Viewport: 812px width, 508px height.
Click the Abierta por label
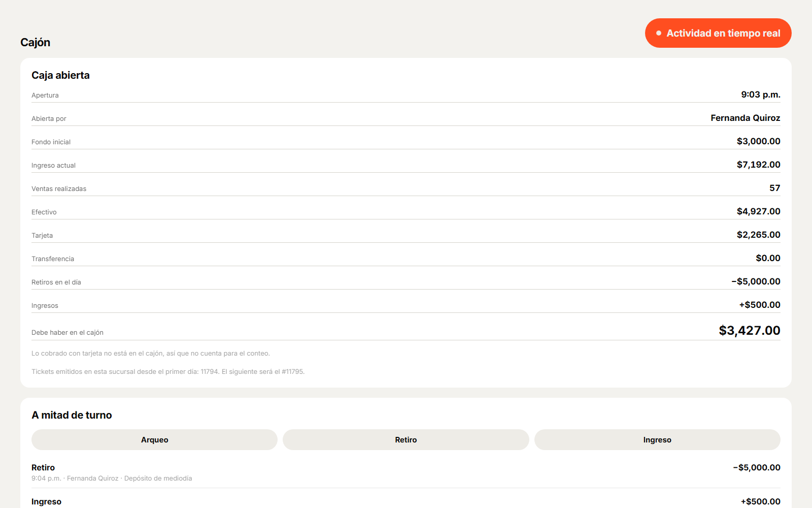click(x=49, y=119)
